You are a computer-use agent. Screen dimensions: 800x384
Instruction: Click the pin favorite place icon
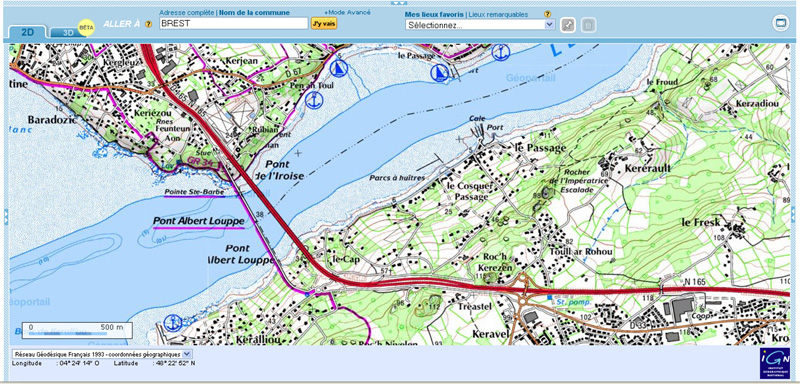[x=568, y=25]
